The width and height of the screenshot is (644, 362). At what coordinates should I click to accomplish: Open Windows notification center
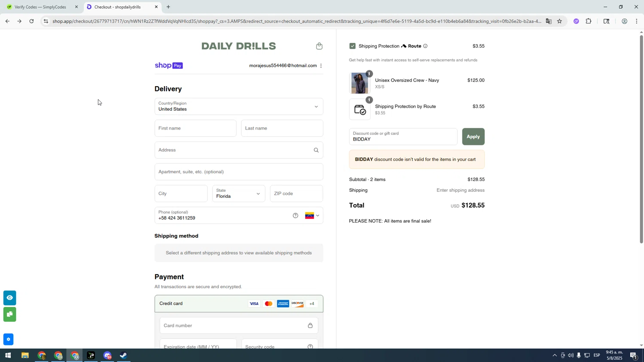(634, 356)
